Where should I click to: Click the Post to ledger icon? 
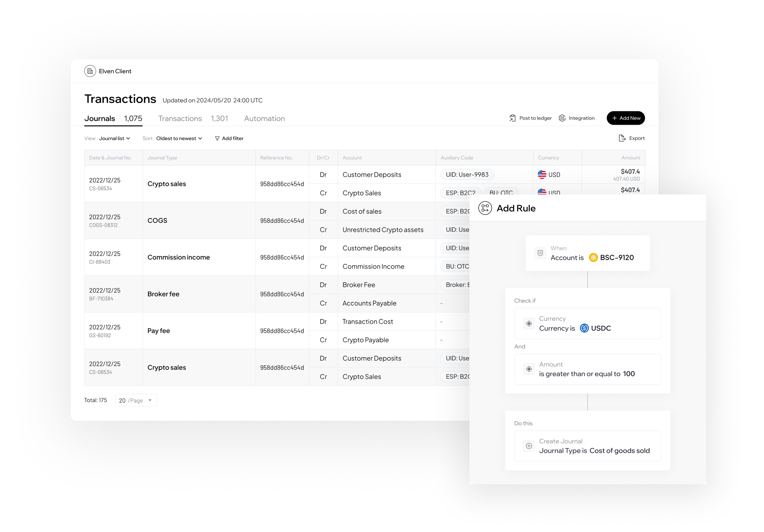pos(512,118)
